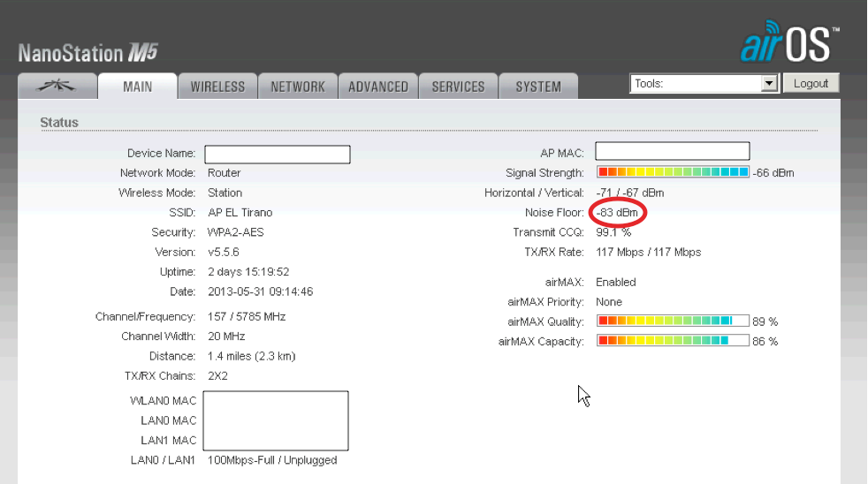Open the SERVICES tab
Viewport: 868px width, 484px height.
458,87
